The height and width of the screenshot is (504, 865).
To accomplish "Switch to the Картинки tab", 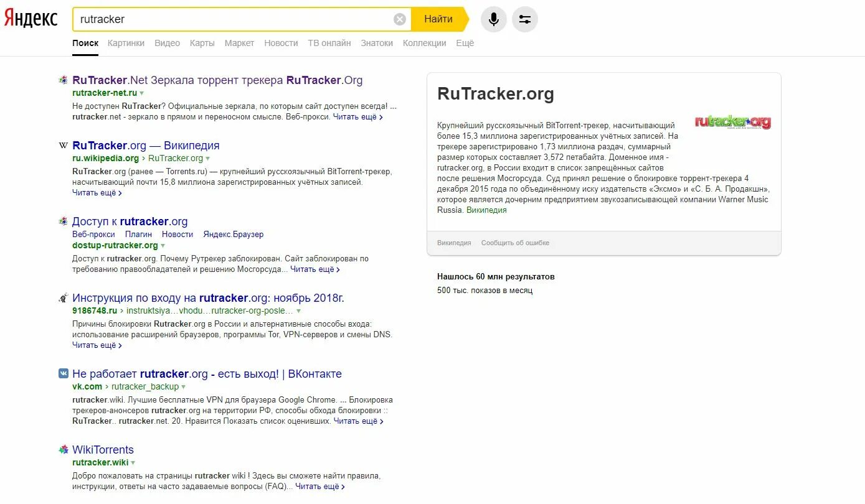I will tap(126, 43).
